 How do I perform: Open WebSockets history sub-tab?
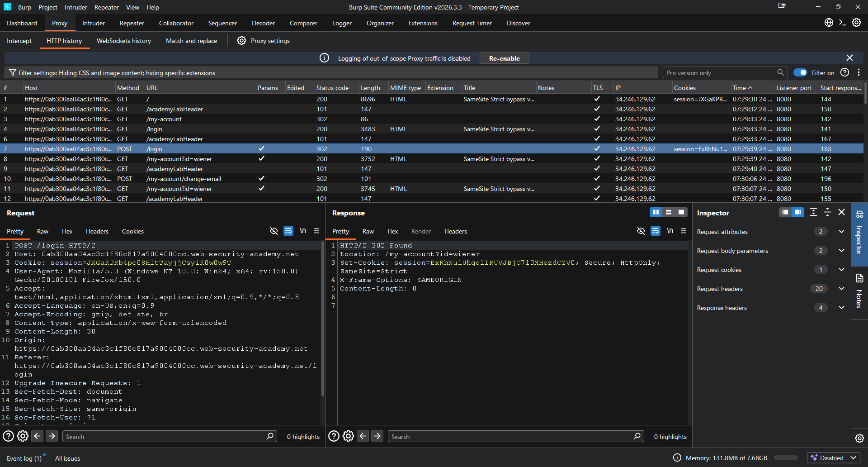pos(124,41)
